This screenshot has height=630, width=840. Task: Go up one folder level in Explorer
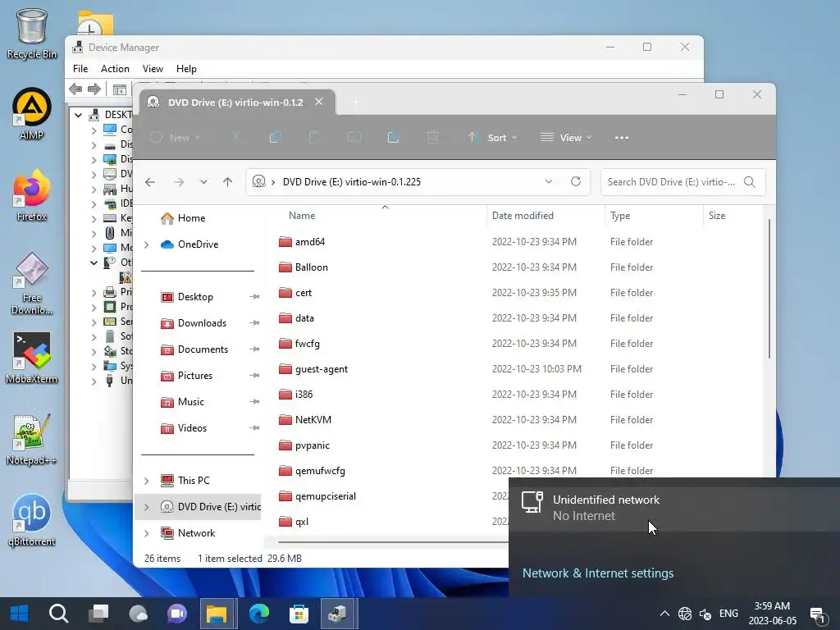228,182
